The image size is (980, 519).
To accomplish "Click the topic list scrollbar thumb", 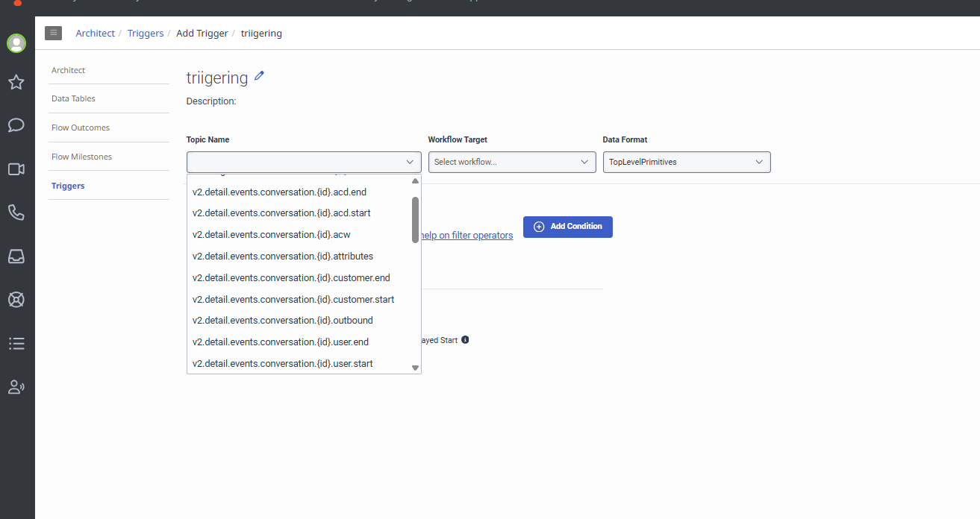I will (415, 219).
